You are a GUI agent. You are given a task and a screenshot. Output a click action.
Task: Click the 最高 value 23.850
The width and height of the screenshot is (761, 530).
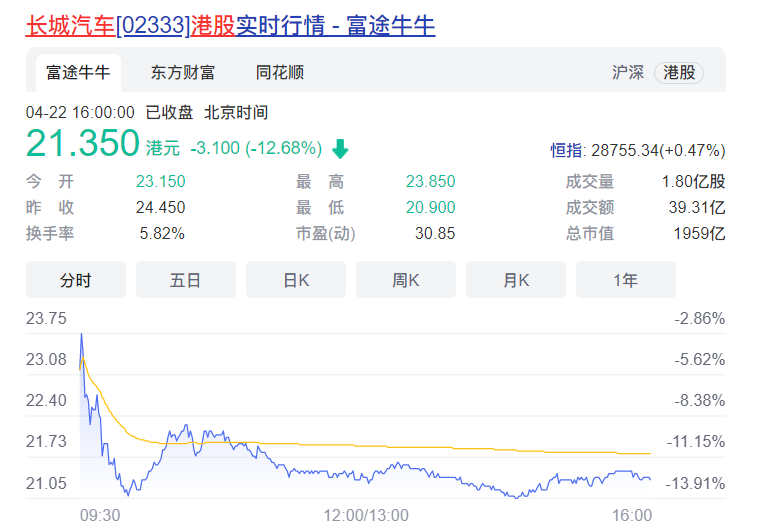pos(430,182)
